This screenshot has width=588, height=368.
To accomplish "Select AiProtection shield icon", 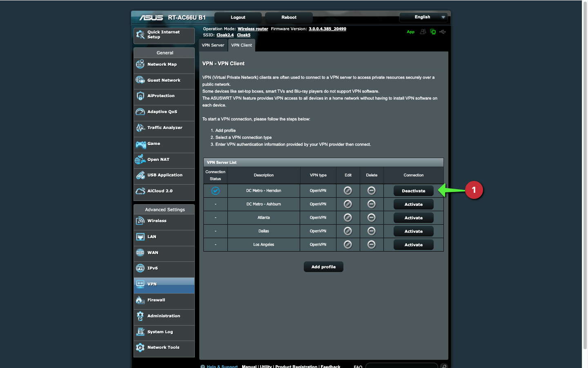I will 140,96.
